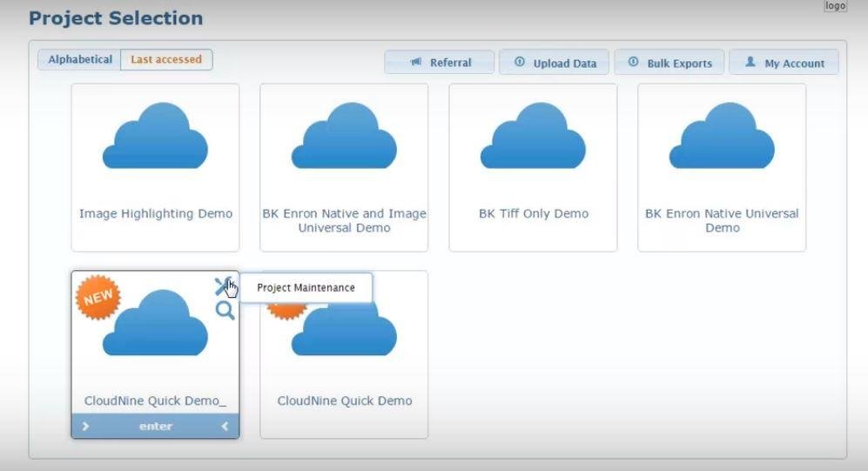Click right chevron on the enter bar
868x471 pixels.
tap(86, 427)
